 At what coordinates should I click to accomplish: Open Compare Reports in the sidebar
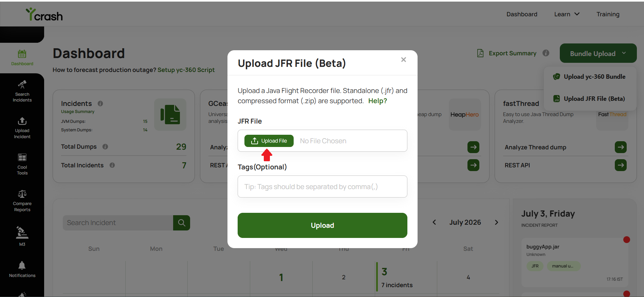point(22,201)
